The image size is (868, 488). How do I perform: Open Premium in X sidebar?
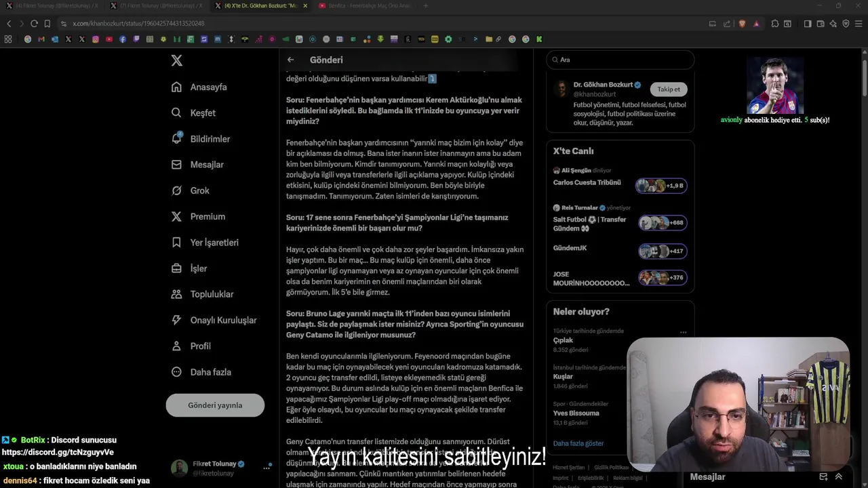point(198,216)
